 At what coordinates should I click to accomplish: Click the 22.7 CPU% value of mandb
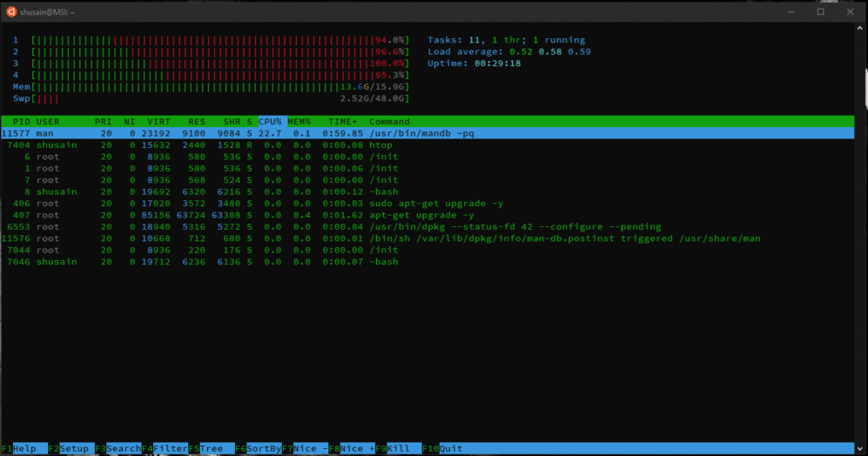tap(270, 133)
